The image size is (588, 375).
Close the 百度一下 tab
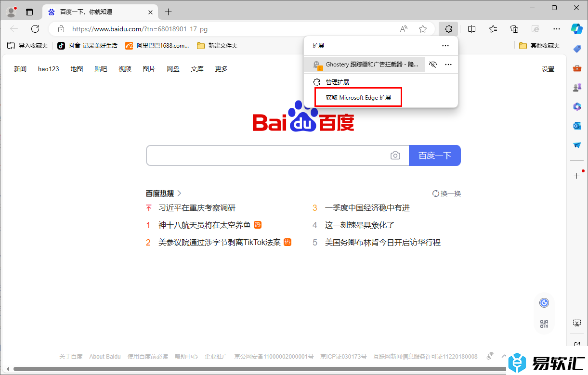[151, 12]
